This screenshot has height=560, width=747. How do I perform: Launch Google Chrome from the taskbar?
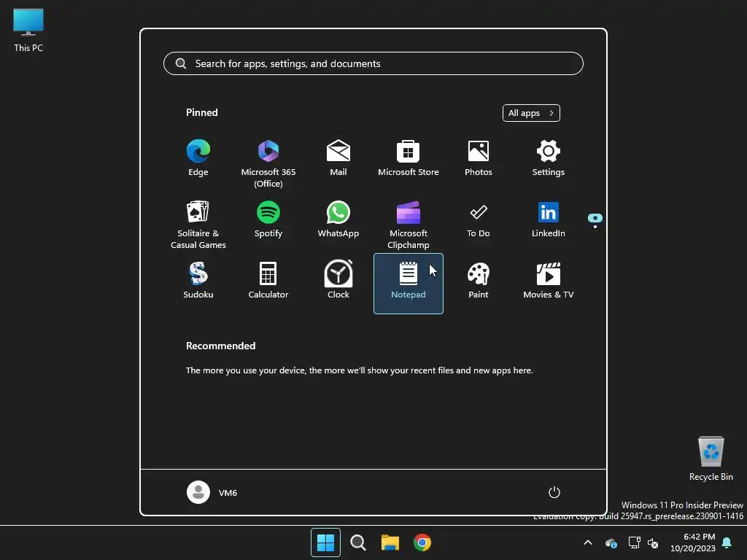coord(422,542)
